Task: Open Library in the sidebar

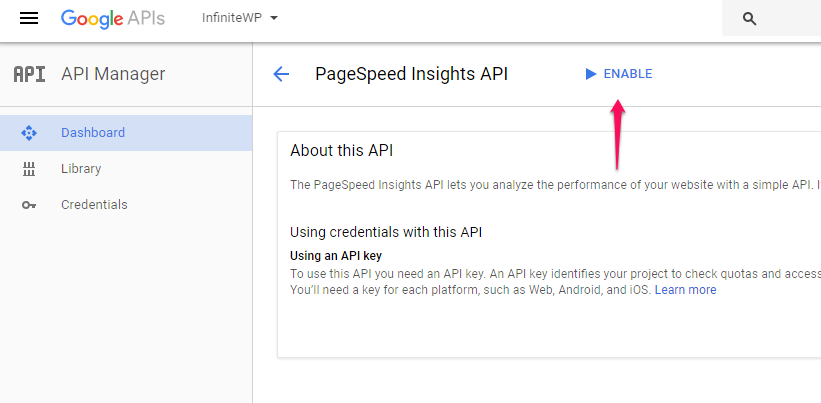Action: [x=126, y=169]
